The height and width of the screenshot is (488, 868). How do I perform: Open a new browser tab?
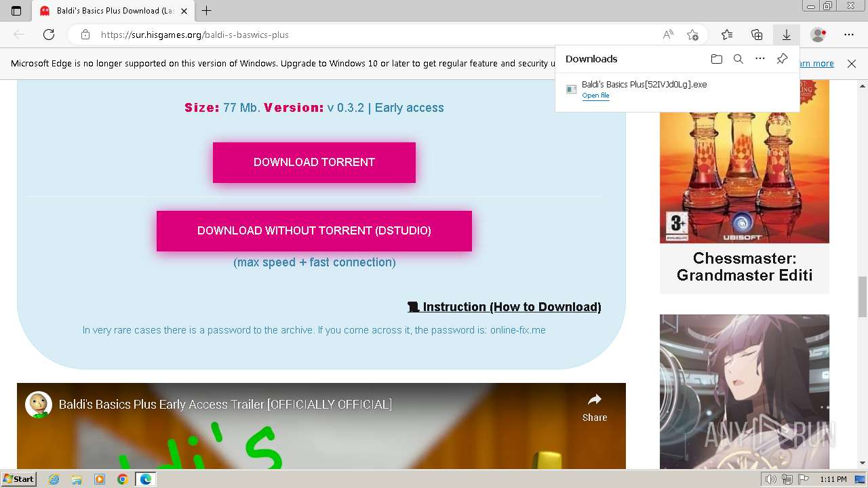(207, 11)
